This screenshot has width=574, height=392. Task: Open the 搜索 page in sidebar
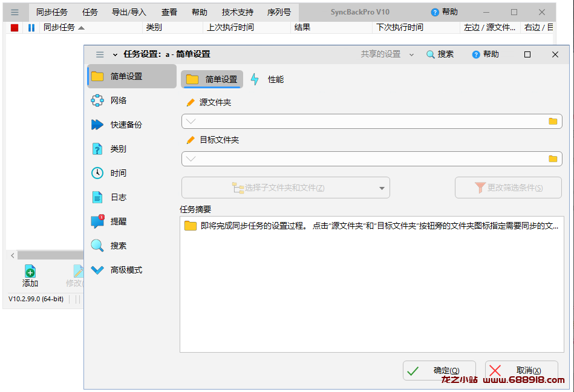pyautogui.click(x=132, y=245)
